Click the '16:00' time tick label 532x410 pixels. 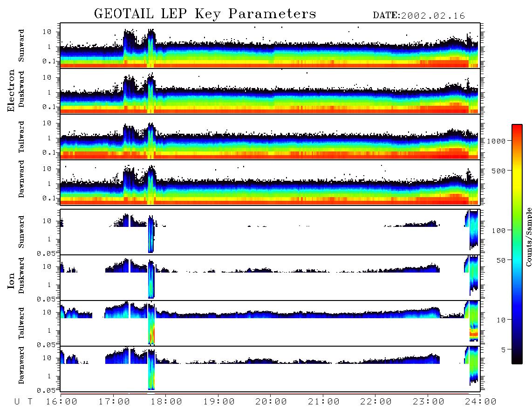[62, 402]
